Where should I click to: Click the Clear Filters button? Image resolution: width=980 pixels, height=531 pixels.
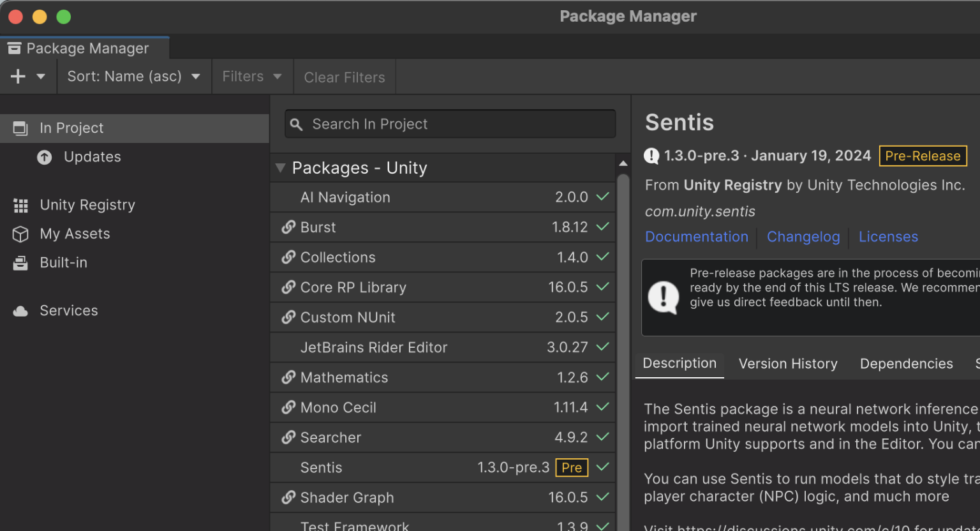click(344, 77)
